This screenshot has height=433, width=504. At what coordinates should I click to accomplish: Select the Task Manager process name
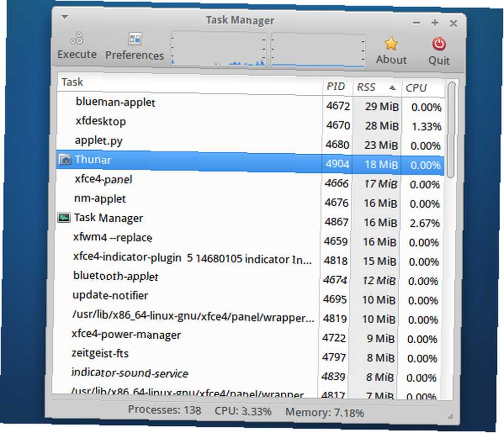point(108,218)
